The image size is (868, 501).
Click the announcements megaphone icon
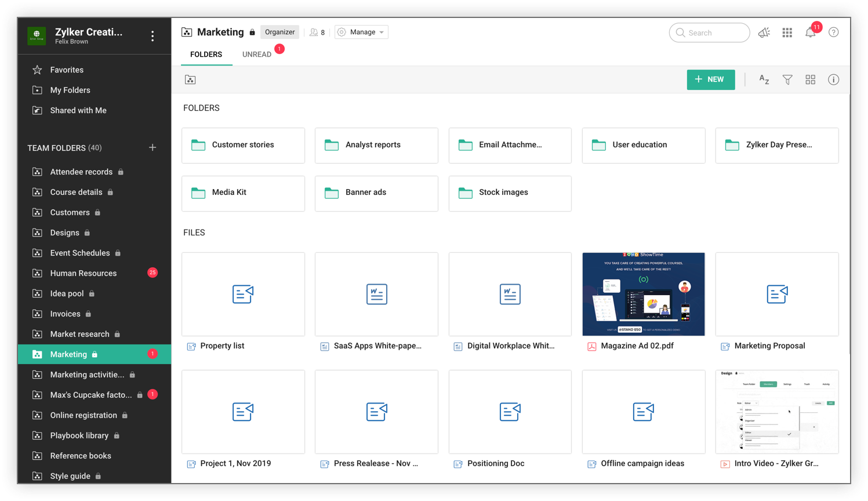pos(764,33)
